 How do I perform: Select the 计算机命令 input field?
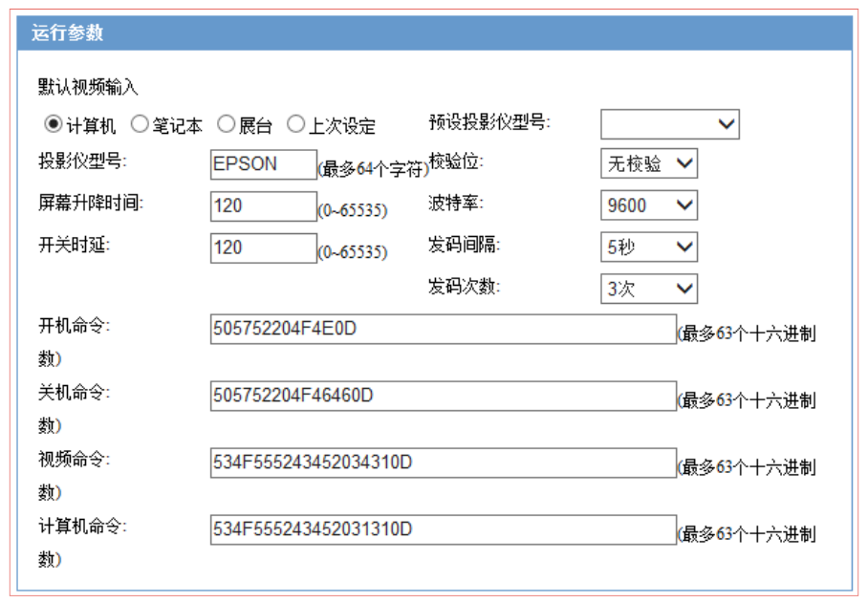pos(443,528)
